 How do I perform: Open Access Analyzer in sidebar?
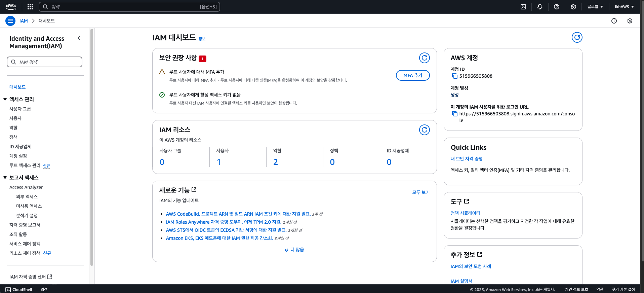pyautogui.click(x=26, y=187)
